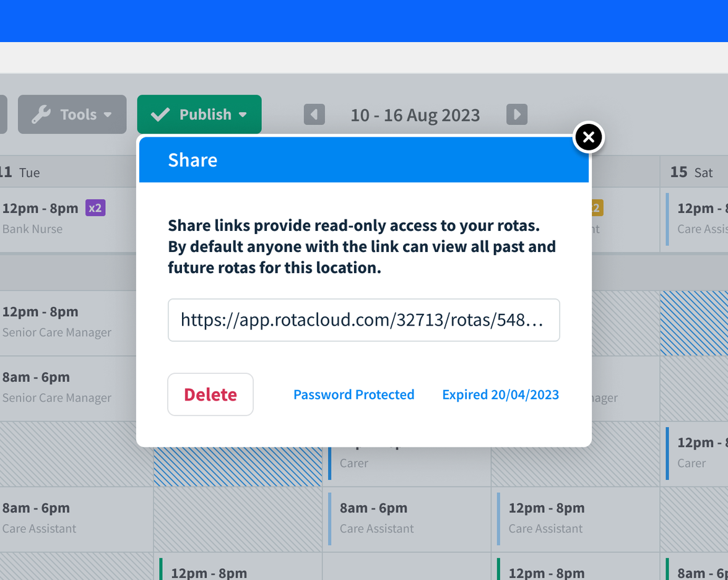Dismiss the Share dialog with X icon
This screenshot has height=580, width=728.
(588, 137)
